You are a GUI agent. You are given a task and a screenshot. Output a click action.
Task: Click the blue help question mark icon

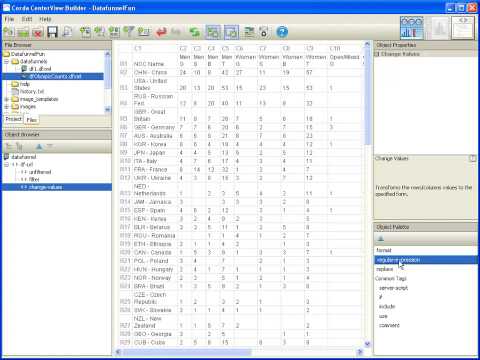[x=282, y=32]
